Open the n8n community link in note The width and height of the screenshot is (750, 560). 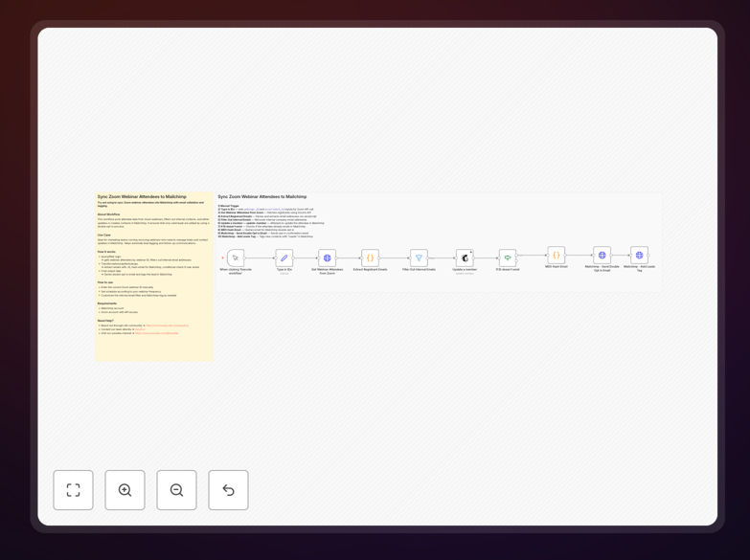pyautogui.click(x=167, y=325)
